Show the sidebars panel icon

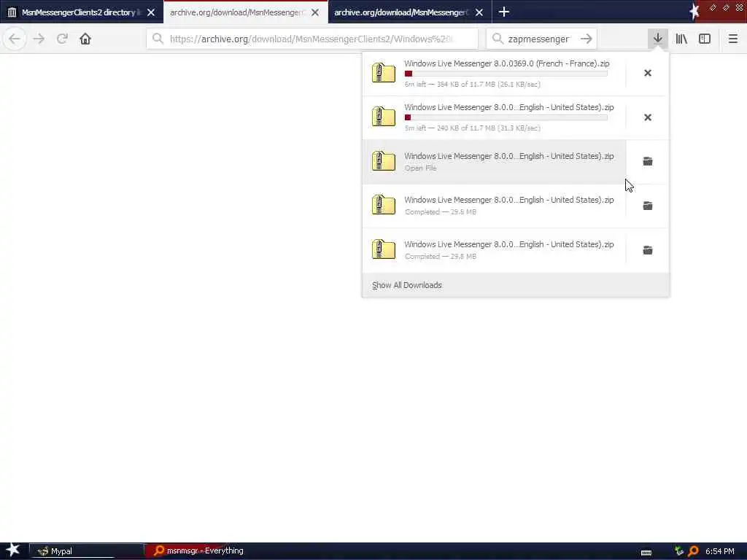coord(705,39)
